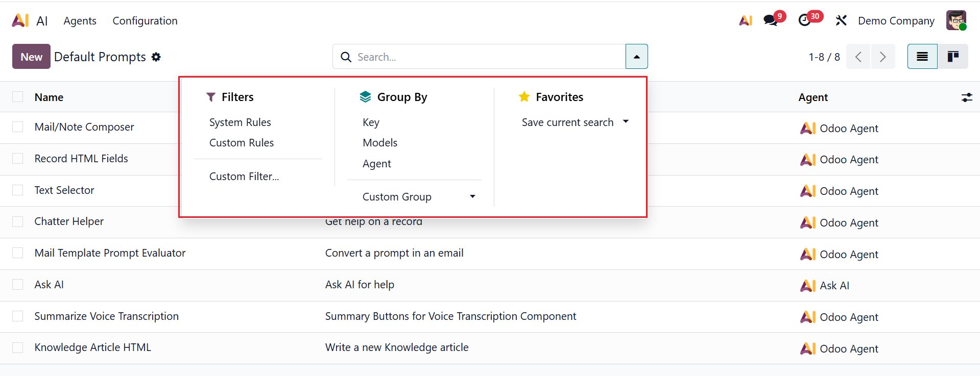
Task: Open the Configuration menu
Action: (x=145, y=21)
